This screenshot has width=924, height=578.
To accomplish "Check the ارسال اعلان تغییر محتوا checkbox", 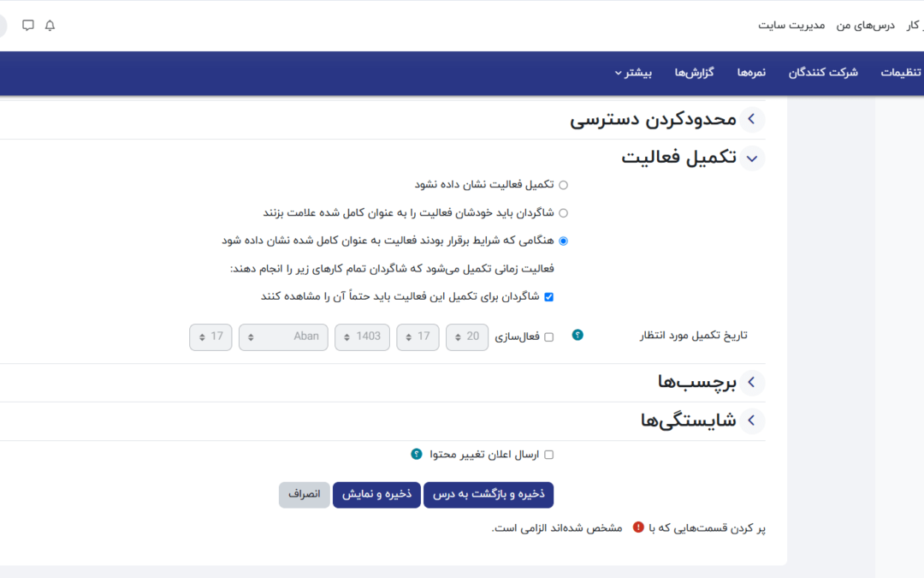I will 549,455.
